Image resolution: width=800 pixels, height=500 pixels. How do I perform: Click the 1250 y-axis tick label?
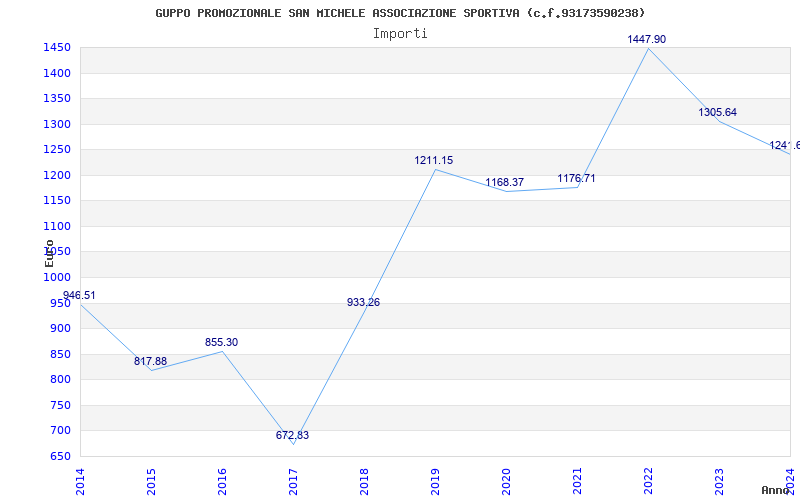[x=57, y=149]
